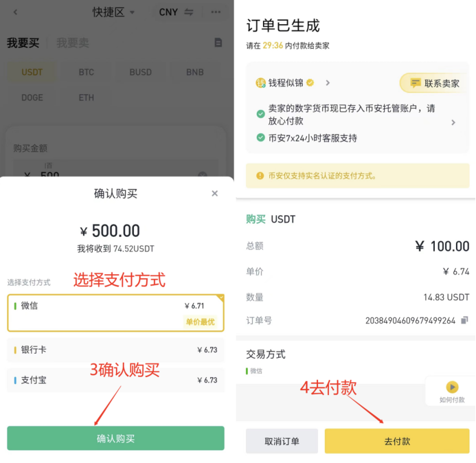Choose 微信 payment method at ¥6.71
Screen dimensions: 476x463
coord(115,313)
